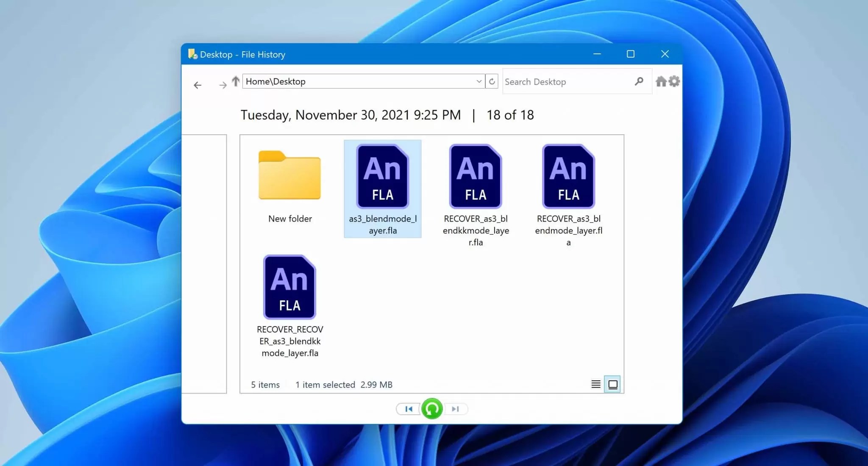Open File History settings via gear icon
Image resolution: width=868 pixels, height=466 pixels.
coord(675,81)
